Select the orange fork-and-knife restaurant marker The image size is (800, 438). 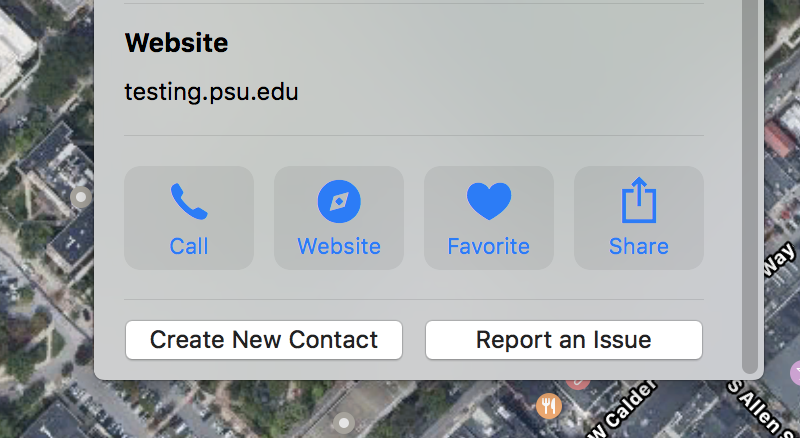pos(548,406)
